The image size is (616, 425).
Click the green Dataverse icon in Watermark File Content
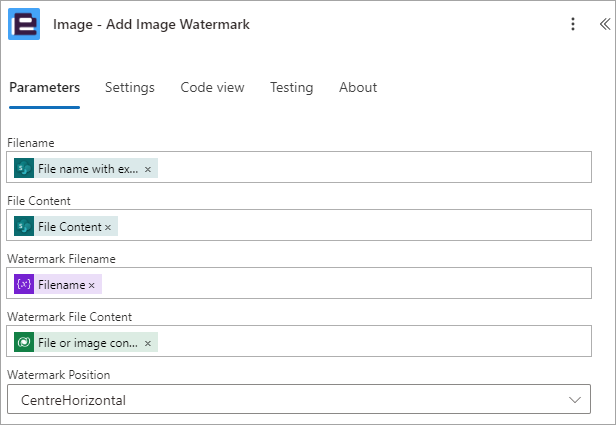(24, 342)
